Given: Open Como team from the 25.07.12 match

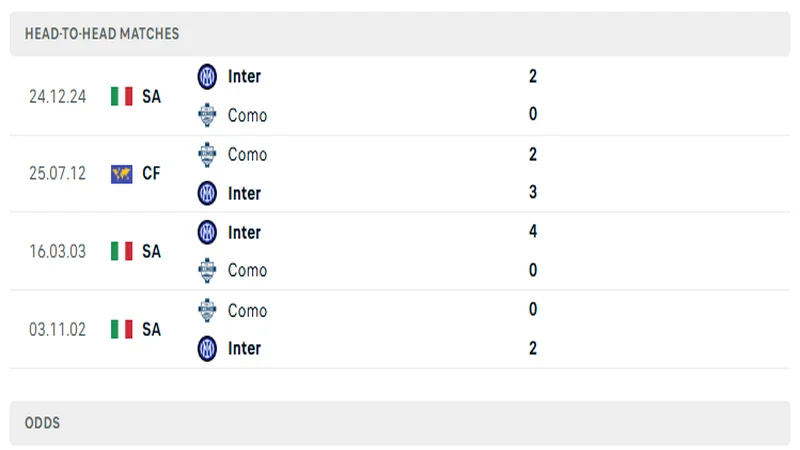Looking at the screenshot, I should coord(247,154).
